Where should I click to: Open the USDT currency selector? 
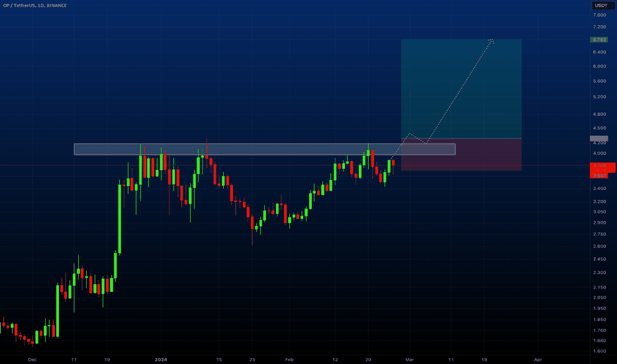[603, 5]
